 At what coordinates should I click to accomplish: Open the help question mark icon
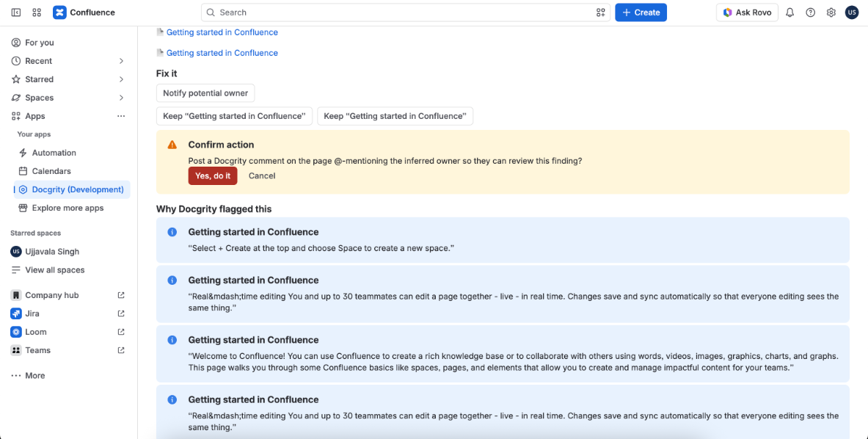pyautogui.click(x=811, y=12)
